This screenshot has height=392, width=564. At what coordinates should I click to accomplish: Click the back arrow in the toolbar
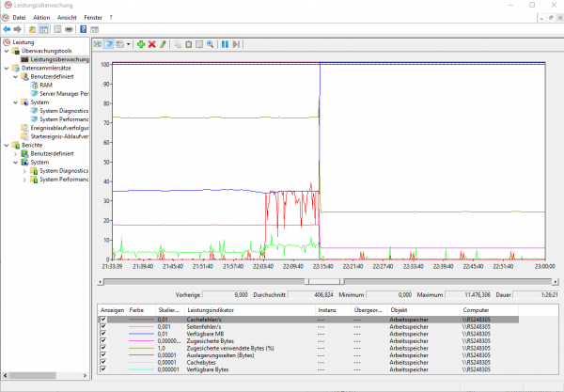[7, 28]
